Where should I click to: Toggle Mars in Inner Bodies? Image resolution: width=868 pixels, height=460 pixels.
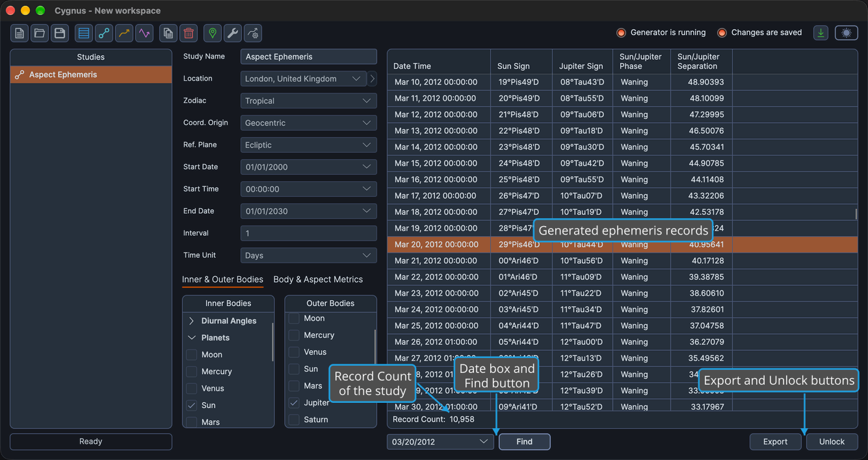(192, 422)
